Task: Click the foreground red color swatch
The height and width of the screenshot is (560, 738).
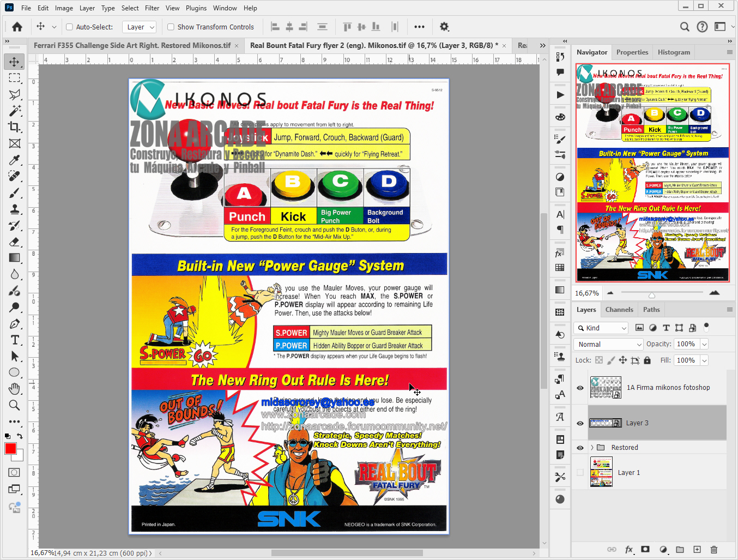Action: tap(10, 449)
